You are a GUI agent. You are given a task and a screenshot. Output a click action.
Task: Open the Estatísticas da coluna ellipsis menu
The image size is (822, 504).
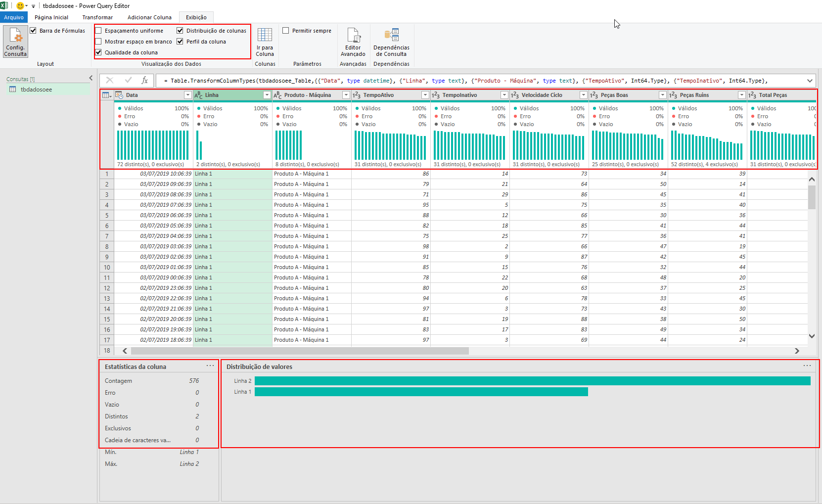point(211,366)
